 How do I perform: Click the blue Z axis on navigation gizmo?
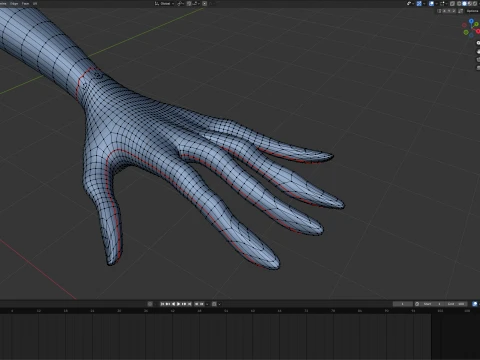click(x=471, y=21)
